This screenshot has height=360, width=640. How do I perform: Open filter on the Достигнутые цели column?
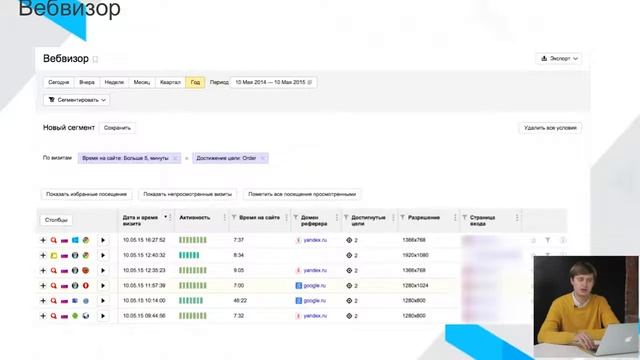click(x=346, y=218)
